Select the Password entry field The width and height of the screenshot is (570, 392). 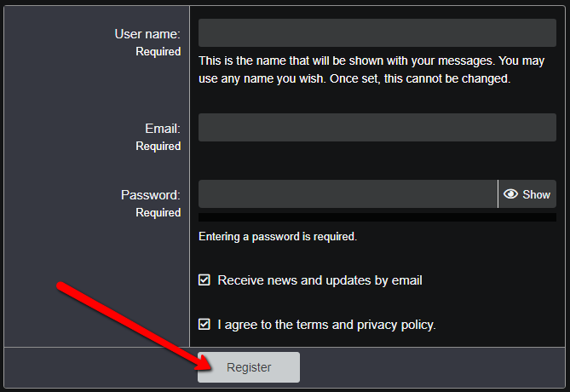pos(348,194)
